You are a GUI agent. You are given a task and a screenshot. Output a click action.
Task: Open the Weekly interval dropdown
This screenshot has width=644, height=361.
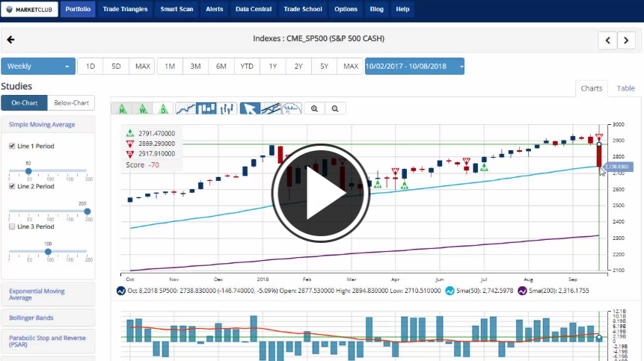point(38,67)
